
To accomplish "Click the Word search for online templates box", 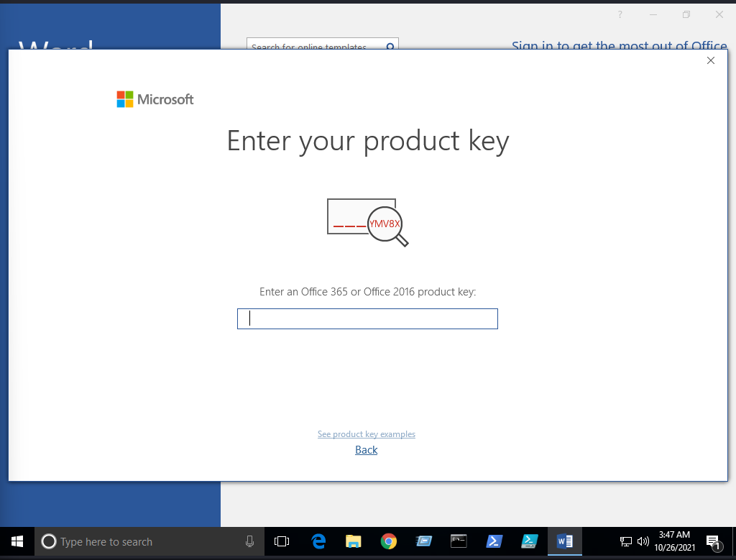I will (323, 44).
